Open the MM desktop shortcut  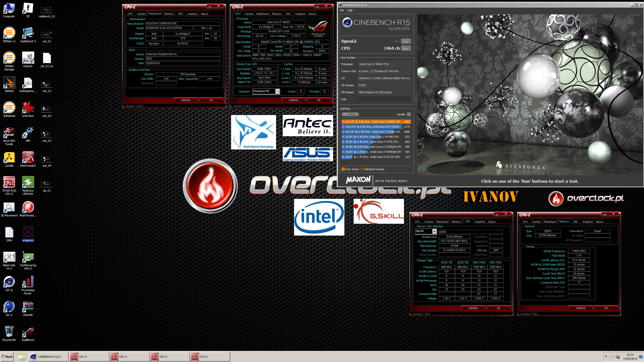click(28, 135)
